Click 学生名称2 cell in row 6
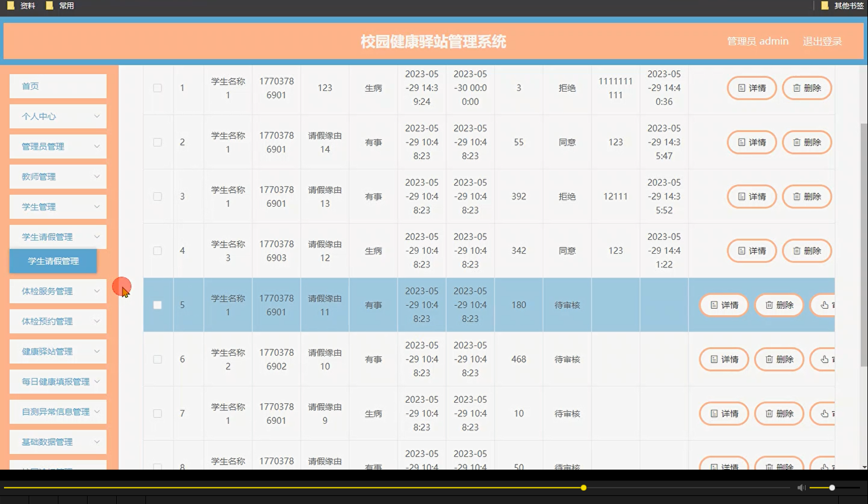Image resolution: width=868 pixels, height=504 pixels. (228, 359)
